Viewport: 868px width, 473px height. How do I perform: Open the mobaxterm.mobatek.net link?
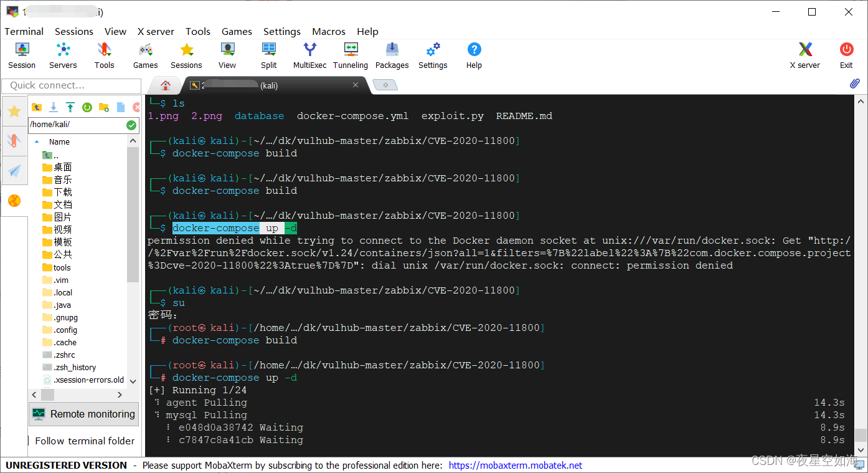click(516, 465)
